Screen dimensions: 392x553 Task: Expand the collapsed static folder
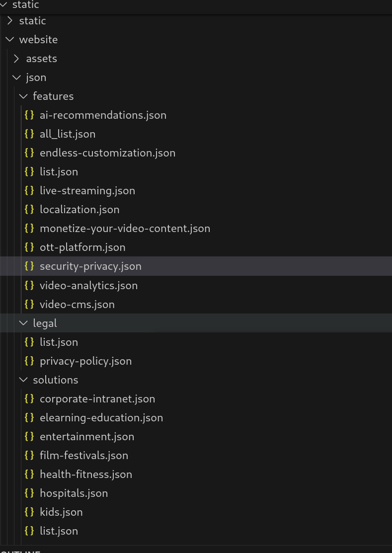point(10,20)
